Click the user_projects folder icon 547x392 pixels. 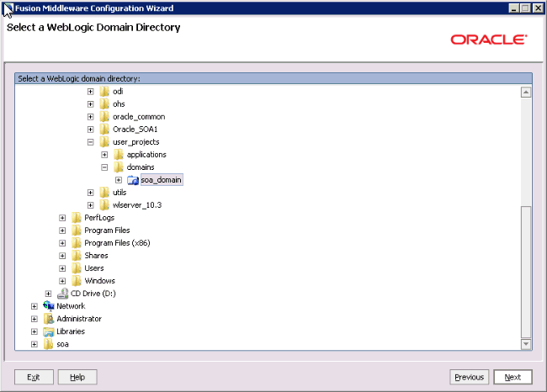pos(104,142)
